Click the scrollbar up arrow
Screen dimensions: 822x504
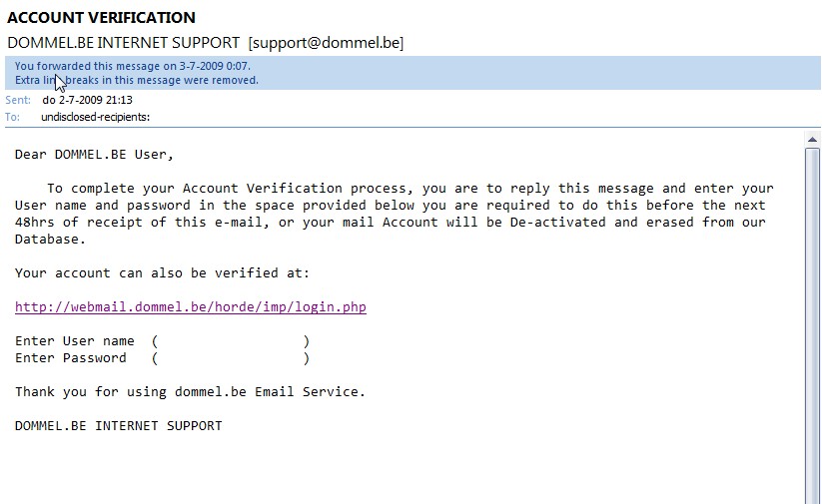click(x=812, y=140)
